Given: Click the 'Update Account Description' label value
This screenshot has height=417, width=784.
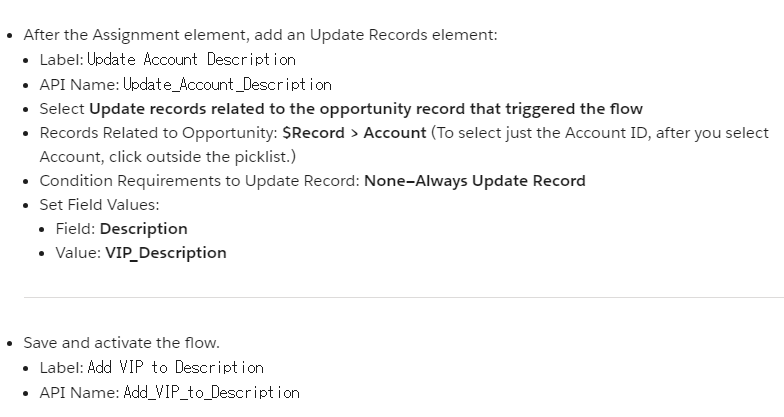Looking at the screenshot, I should [x=191, y=60].
